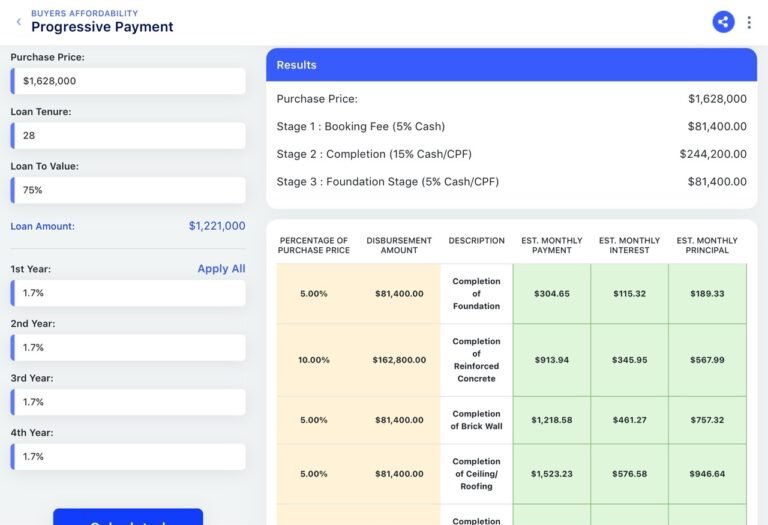Click the Apply All link
This screenshot has height=525, width=768.
click(221, 268)
